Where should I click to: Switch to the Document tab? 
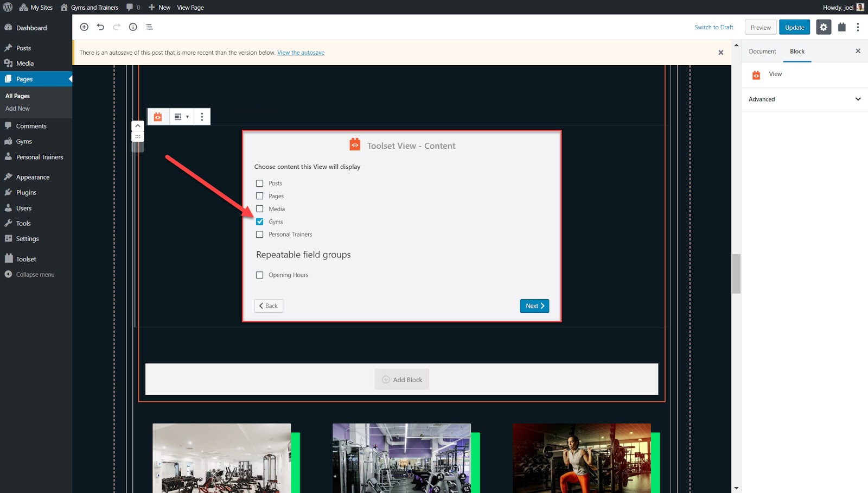[762, 52]
